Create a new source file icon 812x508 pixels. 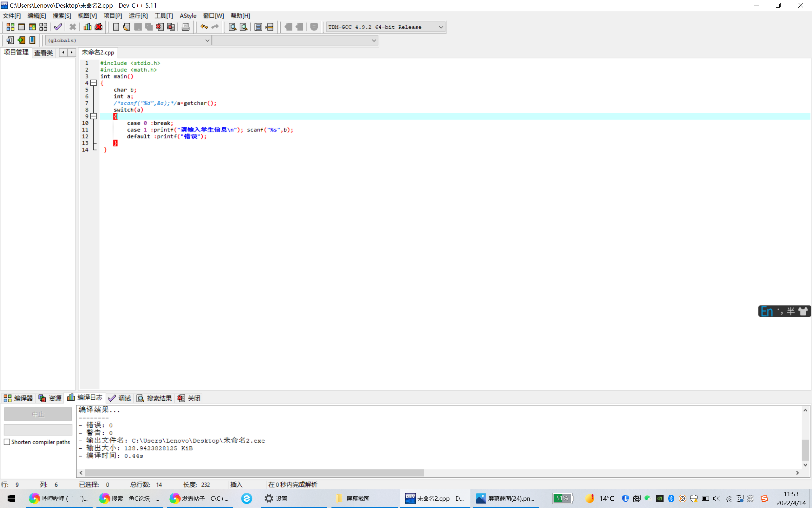pyautogui.click(x=116, y=27)
